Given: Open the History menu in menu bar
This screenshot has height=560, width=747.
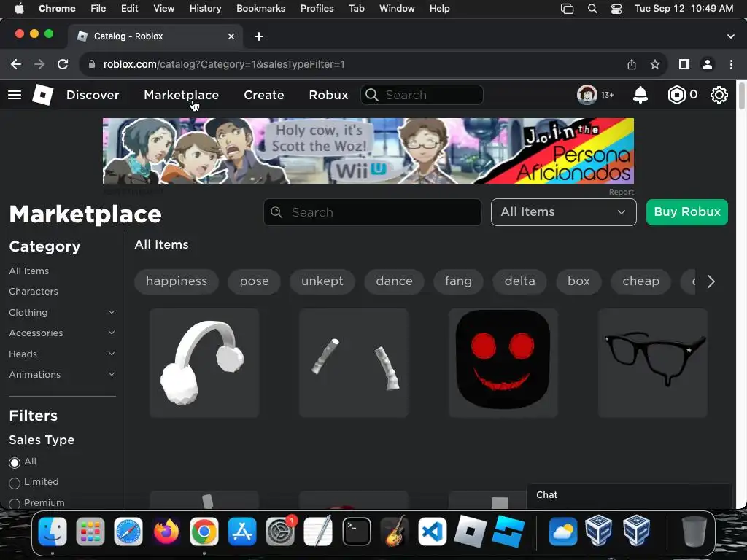Looking at the screenshot, I should [205, 9].
